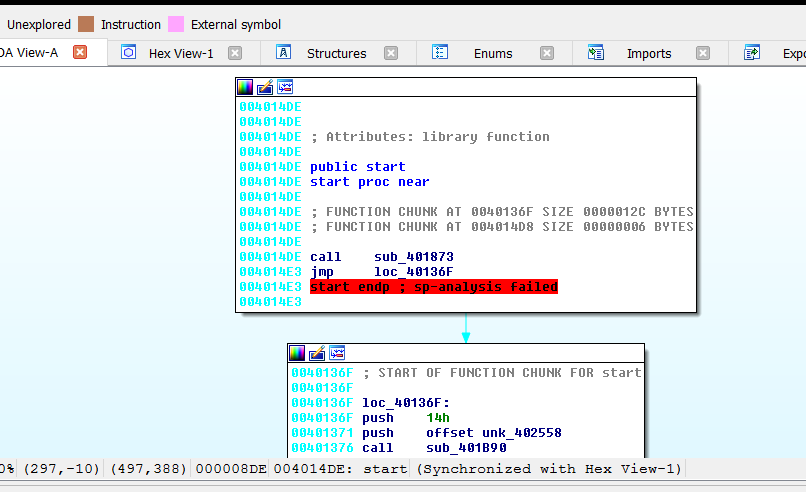Click the group nodes icon on the loc_40136F block

click(337, 353)
